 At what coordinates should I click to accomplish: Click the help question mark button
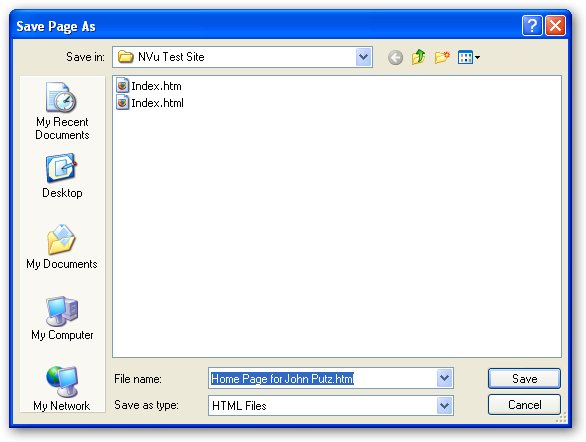coord(532,26)
